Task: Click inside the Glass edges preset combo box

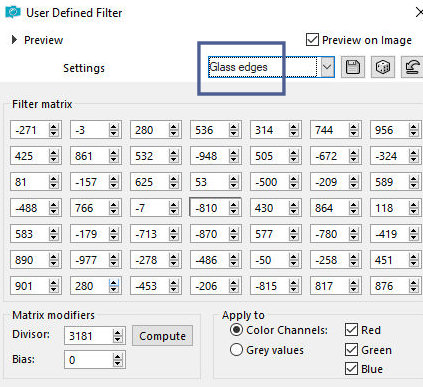Action: click(263, 67)
